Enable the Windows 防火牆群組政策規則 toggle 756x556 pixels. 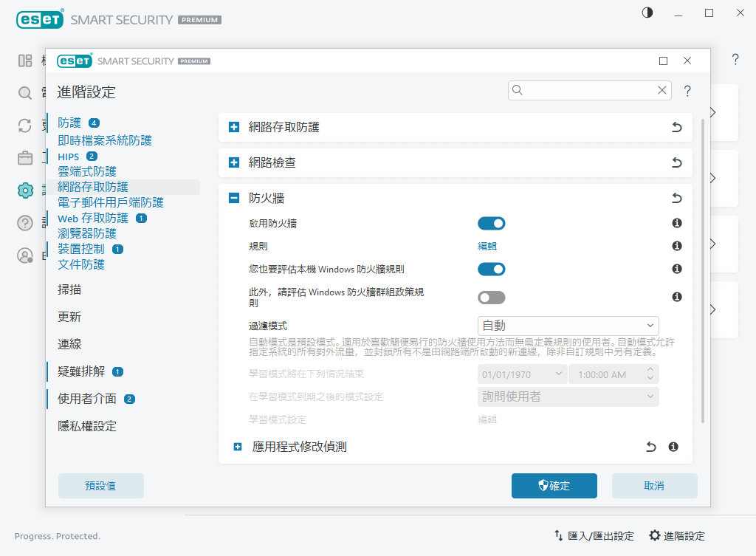coord(492,298)
